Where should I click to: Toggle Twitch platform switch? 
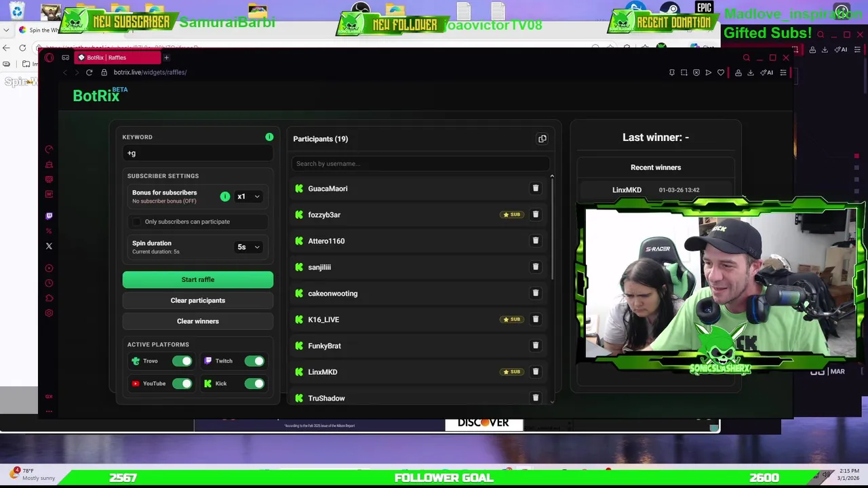point(254,361)
